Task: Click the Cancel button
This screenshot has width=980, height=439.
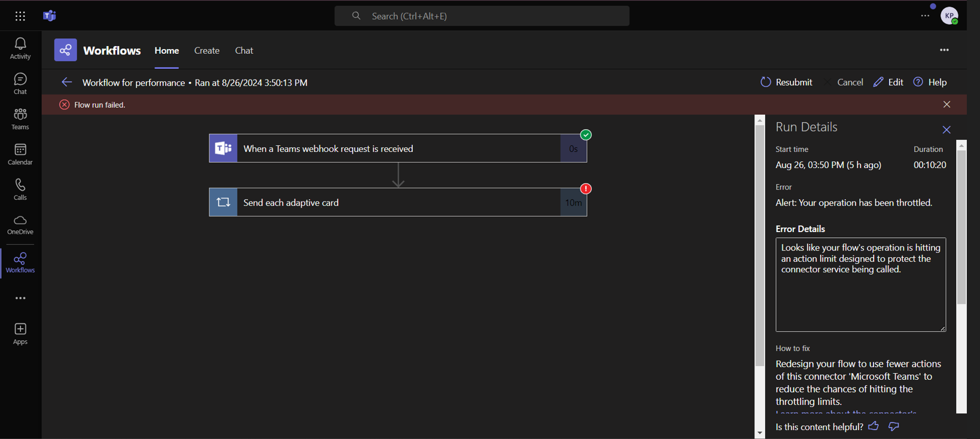Action: 844,82
